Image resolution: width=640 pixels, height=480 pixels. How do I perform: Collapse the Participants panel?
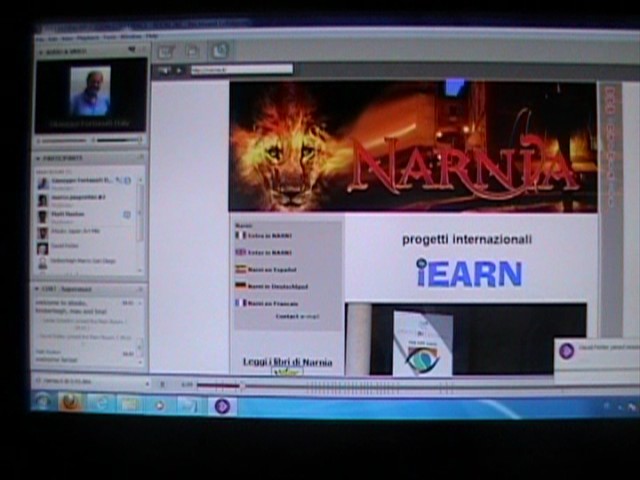(x=38, y=158)
